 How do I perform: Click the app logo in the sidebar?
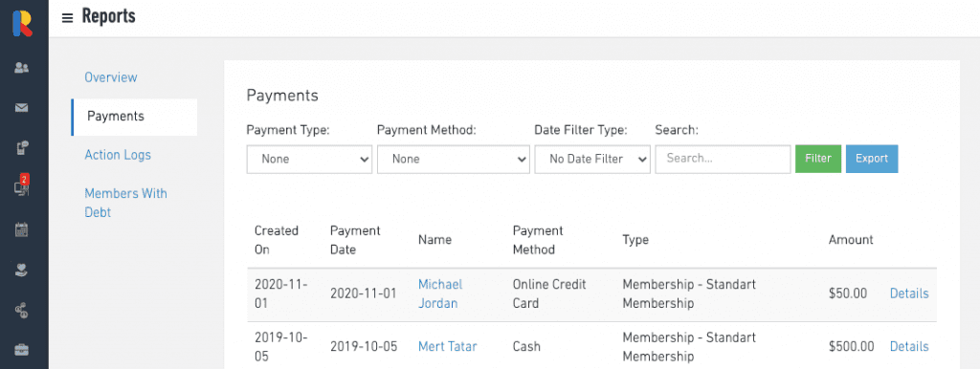(x=22, y=23)
